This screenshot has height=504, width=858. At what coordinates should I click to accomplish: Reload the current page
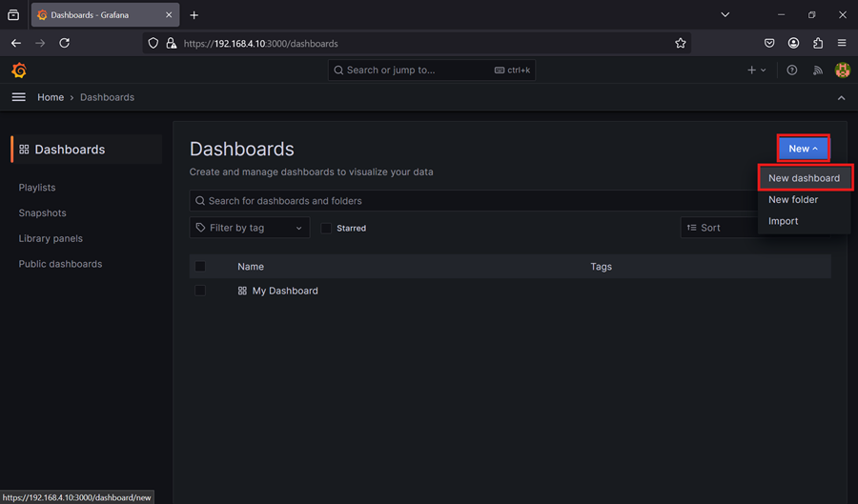tap(65, 43)
